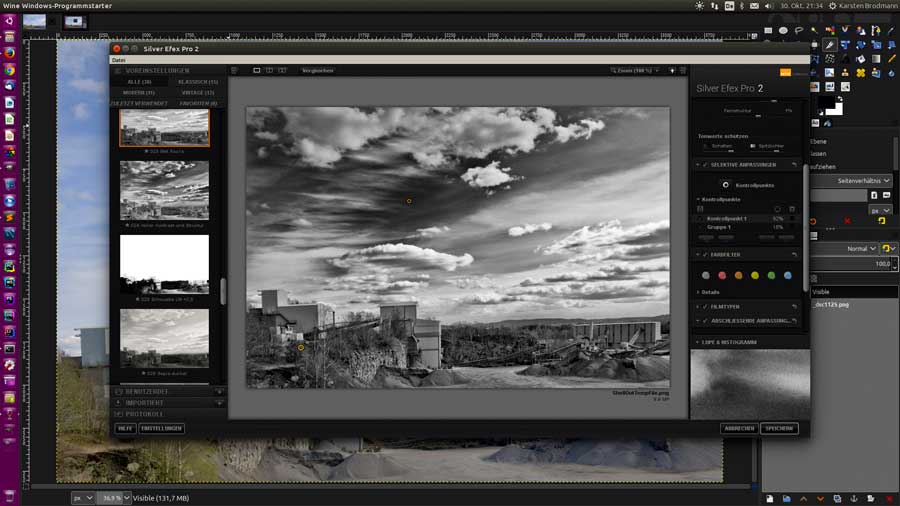Image resolution: width=900 pixels, height=506 pixels.
Task: Select GIMP's Free Select lasso tool
Action: (798, 30)
